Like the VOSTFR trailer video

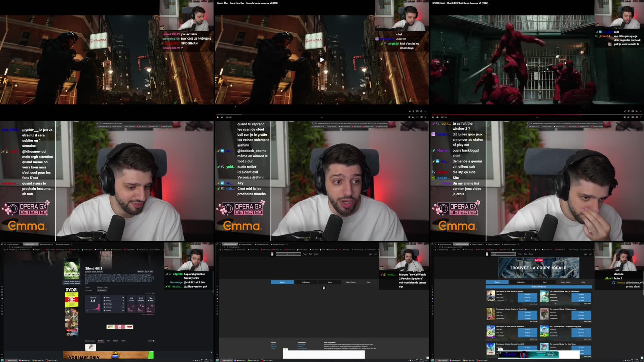(x=410, y=111)
